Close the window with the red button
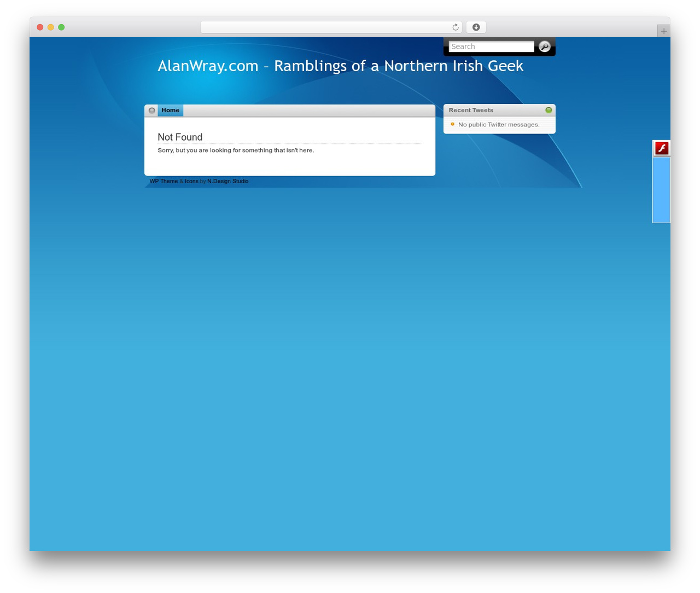Image resolution: width=700 pixels, height=593 pixels. [40, 27]
